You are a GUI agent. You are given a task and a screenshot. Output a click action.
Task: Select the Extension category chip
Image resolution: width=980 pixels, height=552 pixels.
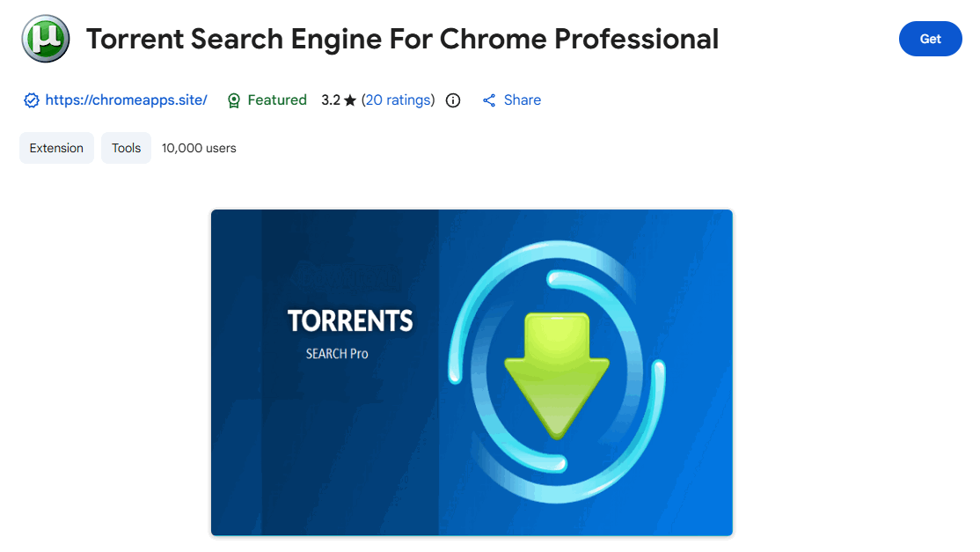(x=56, y=148)
